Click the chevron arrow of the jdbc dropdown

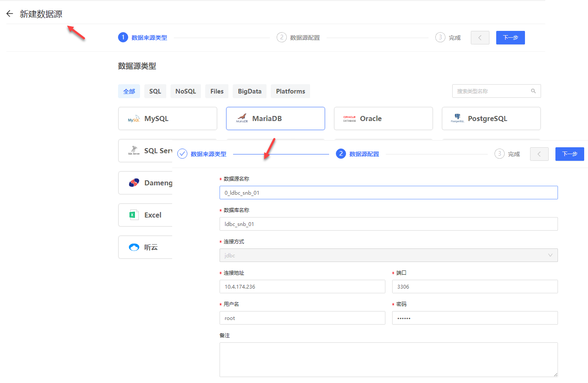coord(550,255)
